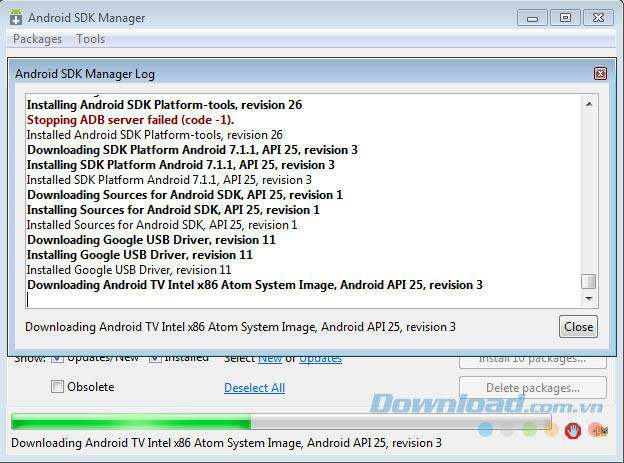
Task: Click the log scrollbar thumb
Action: [589, 281]
